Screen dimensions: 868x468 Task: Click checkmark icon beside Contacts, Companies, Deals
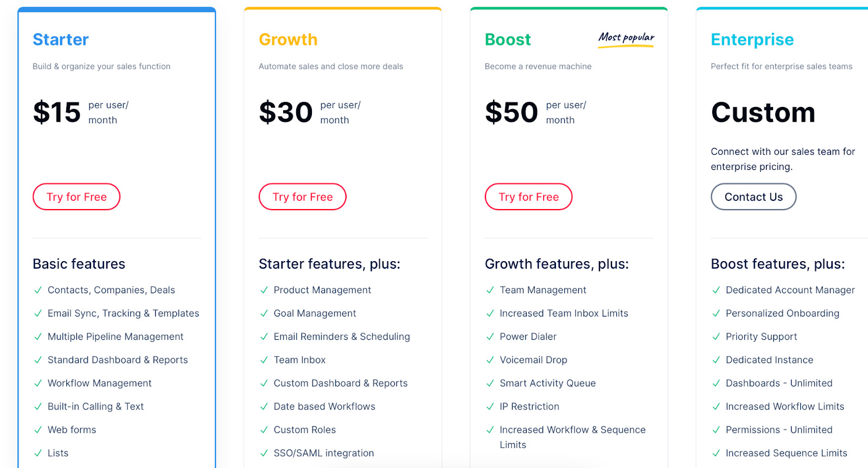38,290
